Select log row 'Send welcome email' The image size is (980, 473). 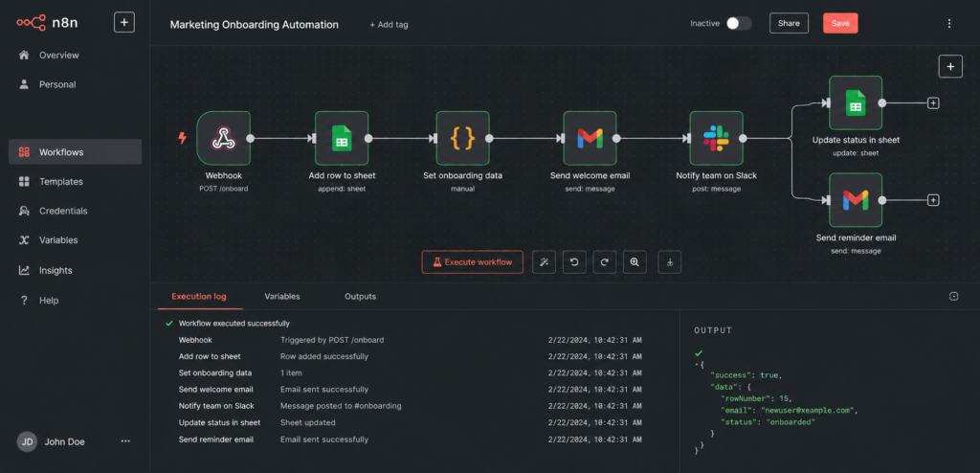410,389
